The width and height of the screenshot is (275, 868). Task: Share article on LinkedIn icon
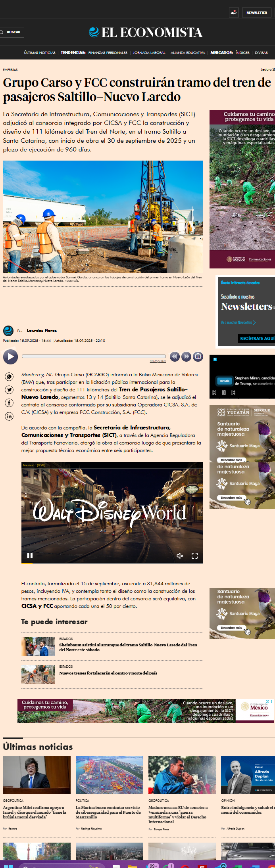(x=9, y=416)
